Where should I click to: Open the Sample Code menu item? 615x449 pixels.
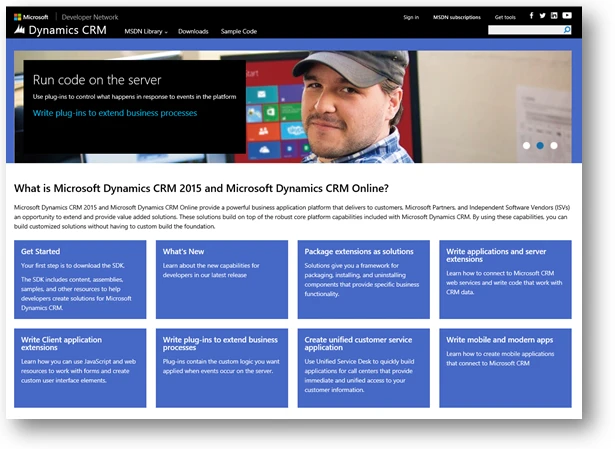[x=238, y=31]
